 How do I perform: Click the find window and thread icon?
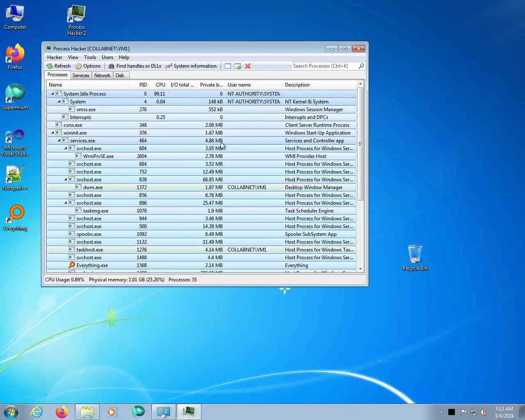pos(238,66)
